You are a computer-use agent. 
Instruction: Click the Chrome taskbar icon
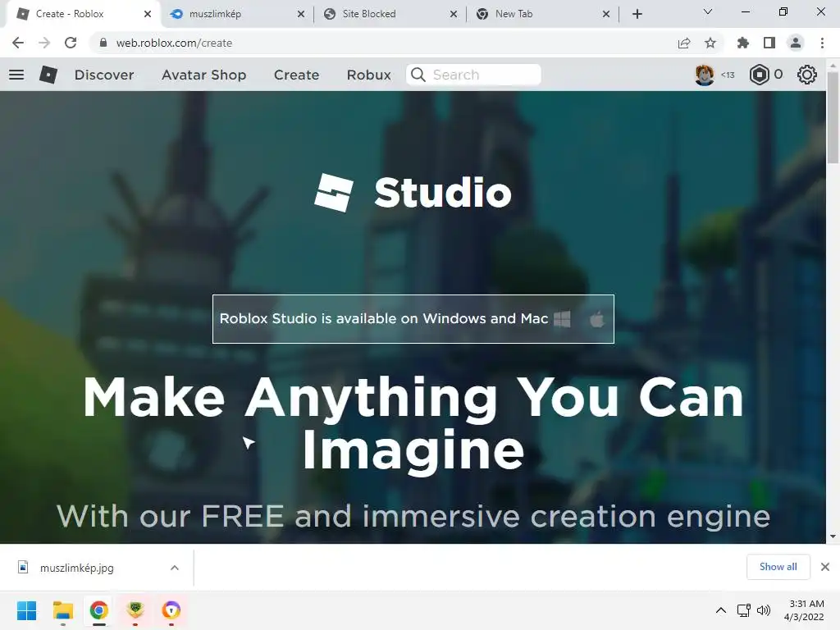(x=99, y=610)
